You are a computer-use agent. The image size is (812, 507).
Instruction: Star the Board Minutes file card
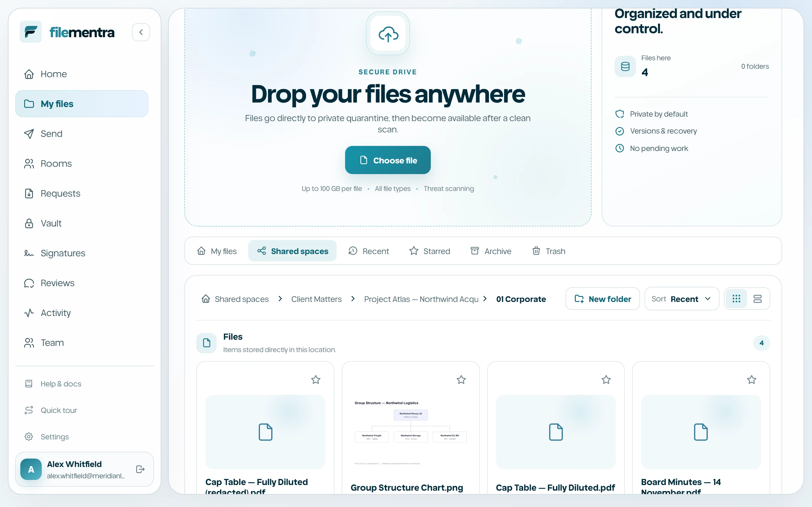pyautogui.click(x=751, y=380)
